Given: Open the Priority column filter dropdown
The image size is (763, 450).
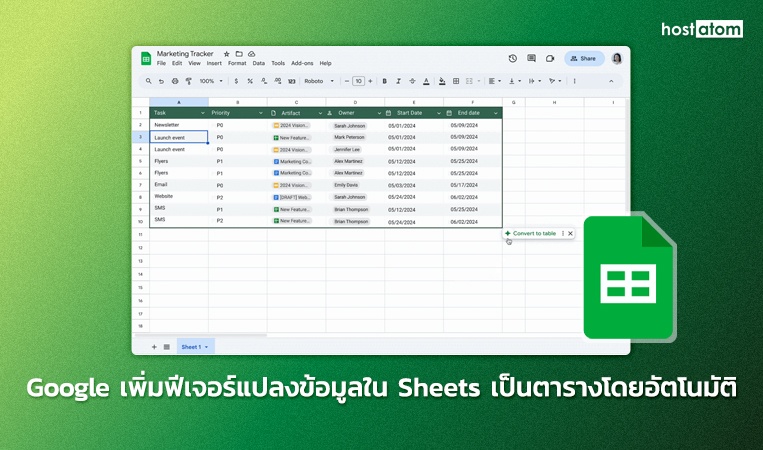Looking at the screenshot, I should click(x=262, y=113).
